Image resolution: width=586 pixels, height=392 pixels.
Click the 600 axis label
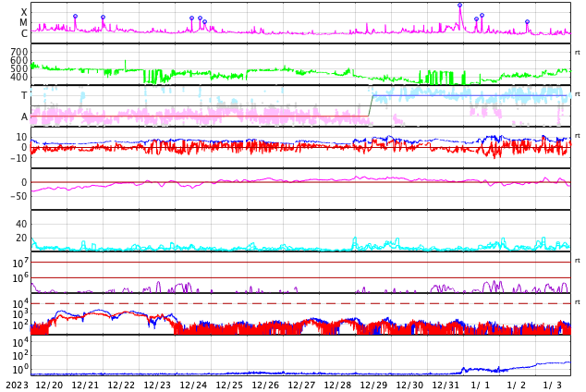point(19,60)
